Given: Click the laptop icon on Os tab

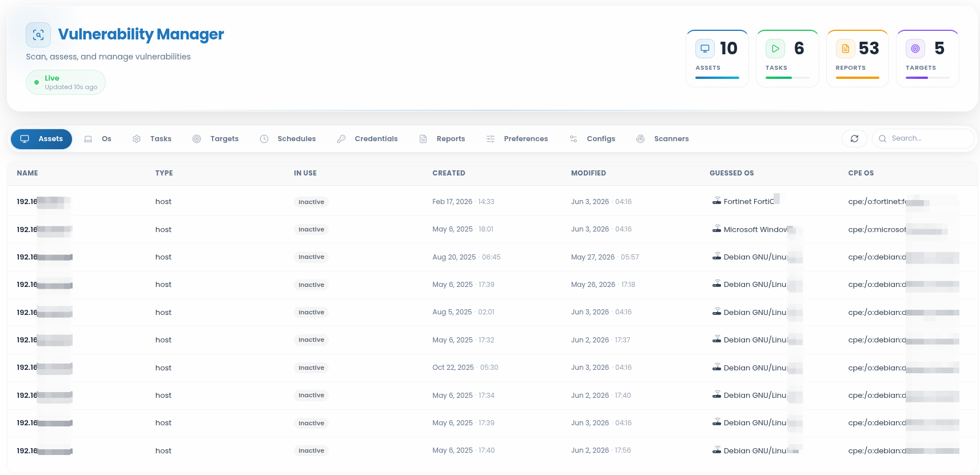Looking at the screenshot, I should pos(88,139).
